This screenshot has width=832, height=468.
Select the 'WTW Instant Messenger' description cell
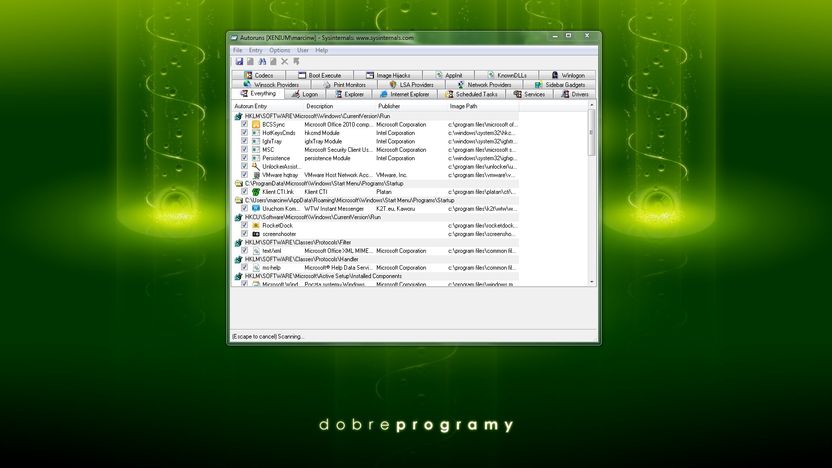334,209
